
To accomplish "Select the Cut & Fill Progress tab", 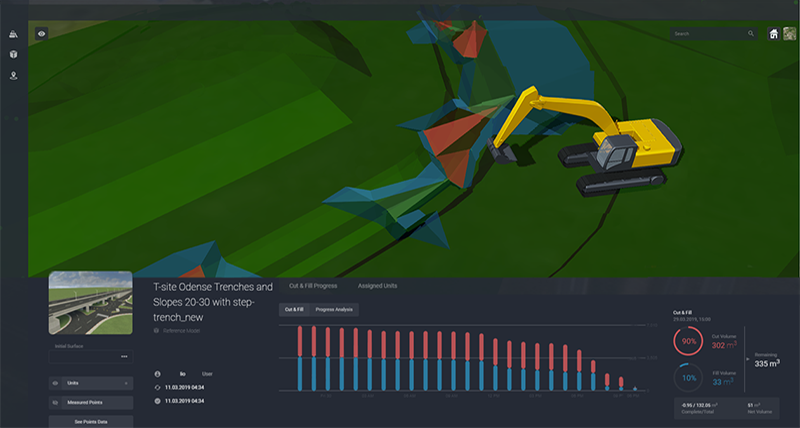I will (312, 286).
